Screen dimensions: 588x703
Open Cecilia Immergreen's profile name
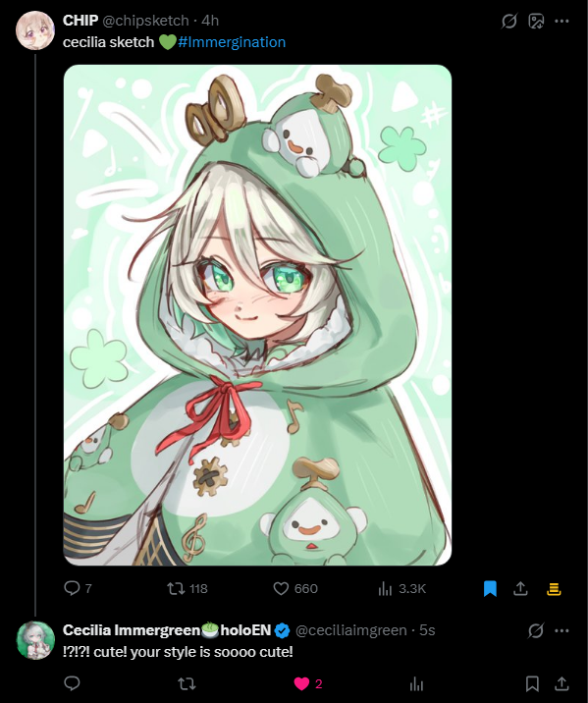pyautogui.click(x=167, y=630)
